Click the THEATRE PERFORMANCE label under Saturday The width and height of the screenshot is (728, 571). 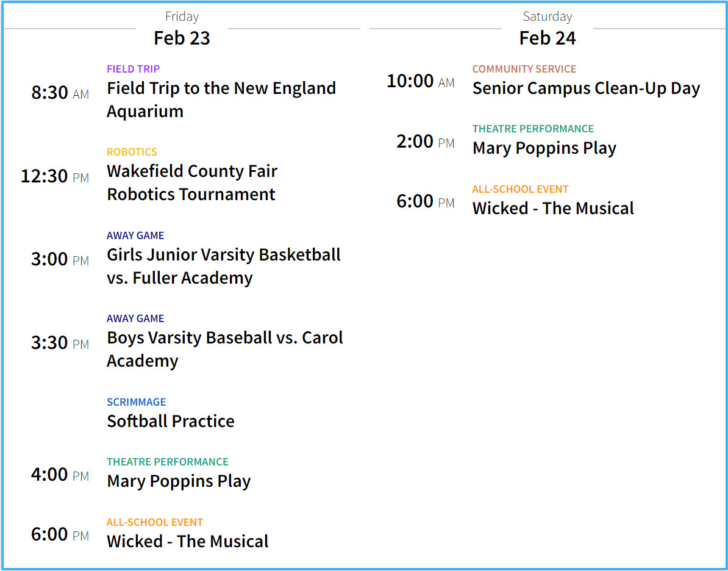(x=533, y=129)
